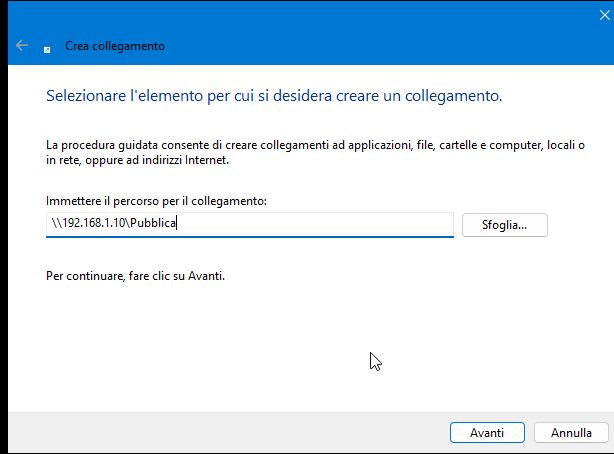Click the text Per continuare, fare clic su Avanti
This screenshot has width=614, height=454.
pyautogui.click(x=135, y=276)
